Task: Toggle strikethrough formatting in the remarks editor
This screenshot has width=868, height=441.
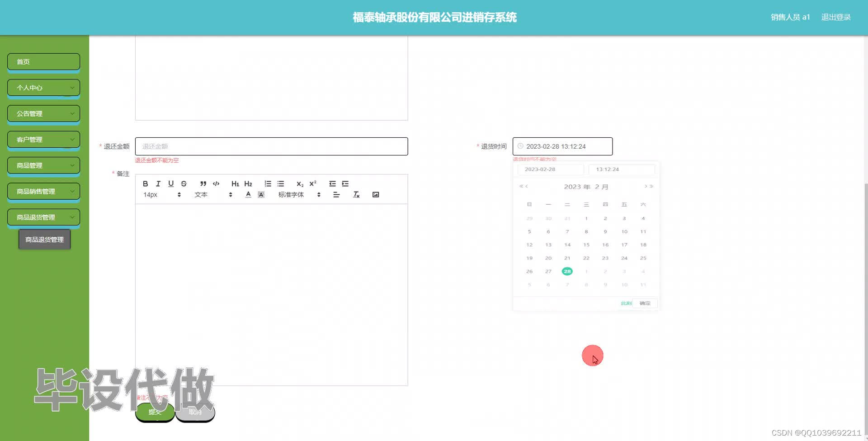Action: (184, 183)
